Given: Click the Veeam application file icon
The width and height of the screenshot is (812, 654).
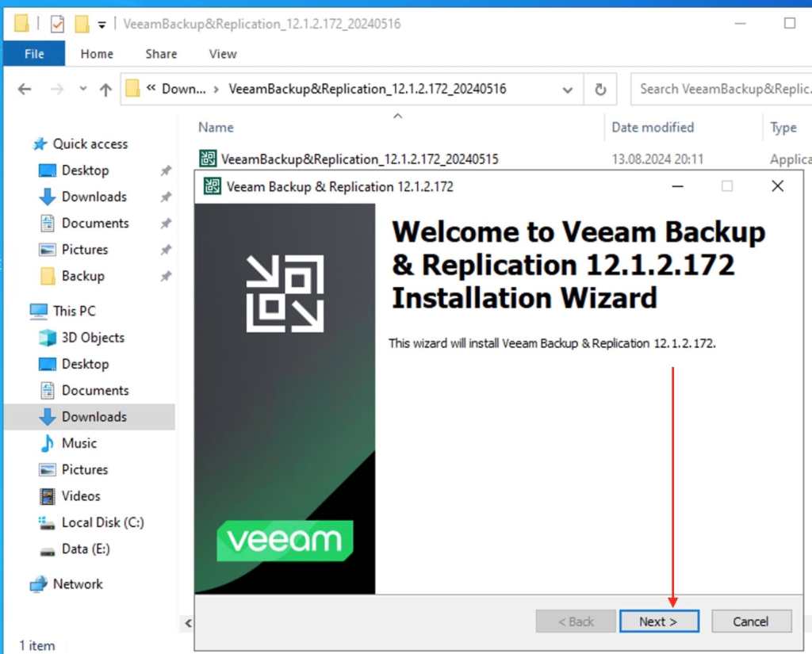Looking at the screenshot, I should [208, 159].
